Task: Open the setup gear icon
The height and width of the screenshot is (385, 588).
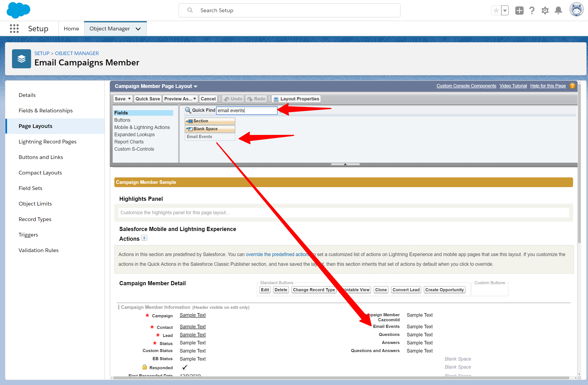Action: [x=545, y=11]
